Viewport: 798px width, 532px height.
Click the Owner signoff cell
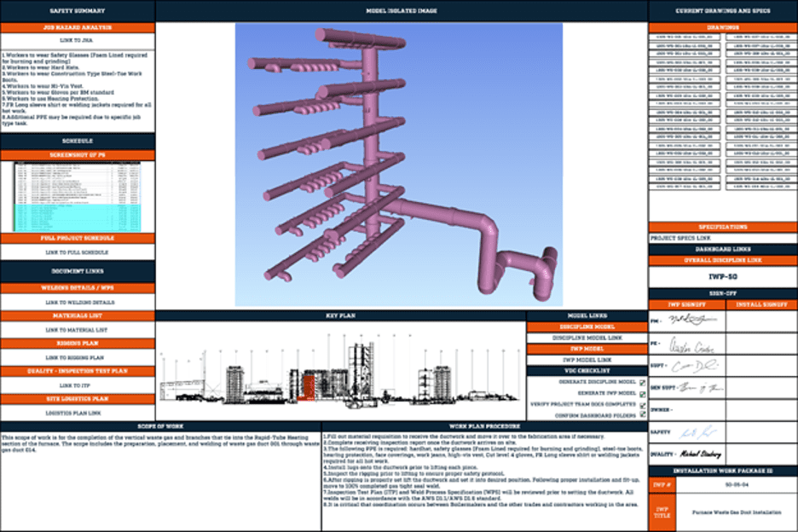(x=687, y=410)
